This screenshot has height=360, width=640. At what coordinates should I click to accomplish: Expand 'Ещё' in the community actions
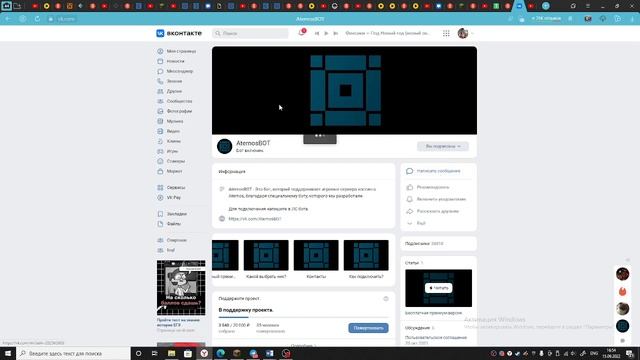pos(416,223)
